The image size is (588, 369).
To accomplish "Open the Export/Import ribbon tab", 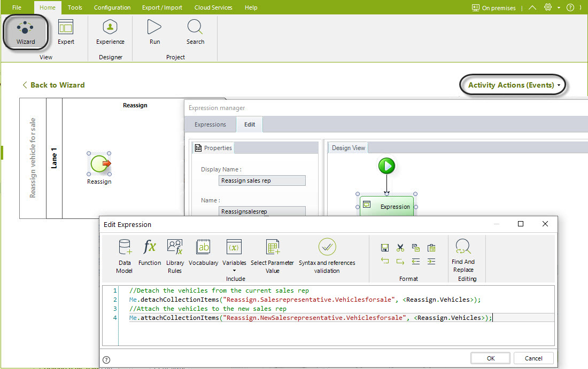I will [x=162, y=7].
